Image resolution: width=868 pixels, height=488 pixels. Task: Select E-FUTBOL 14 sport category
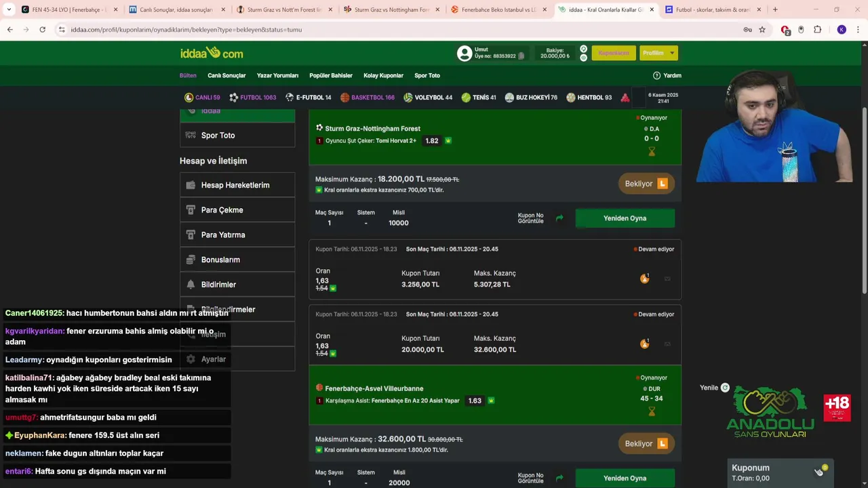point(309,98)
